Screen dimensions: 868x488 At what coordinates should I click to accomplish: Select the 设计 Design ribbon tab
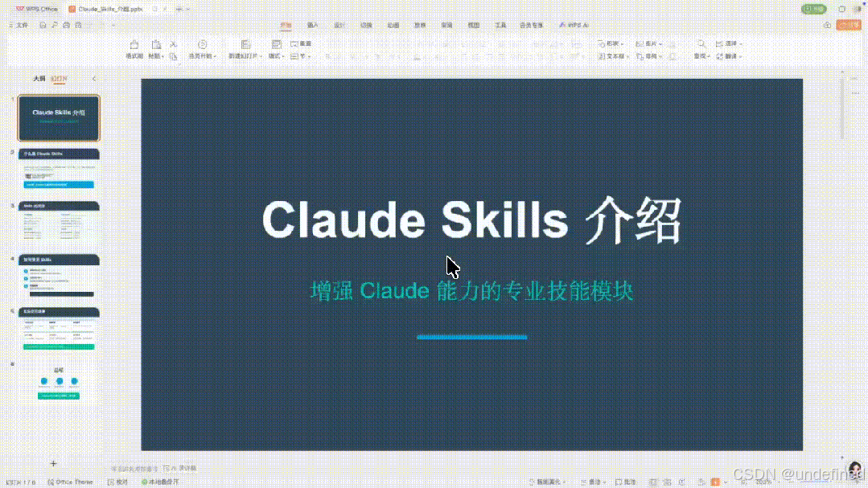(339, 26)
